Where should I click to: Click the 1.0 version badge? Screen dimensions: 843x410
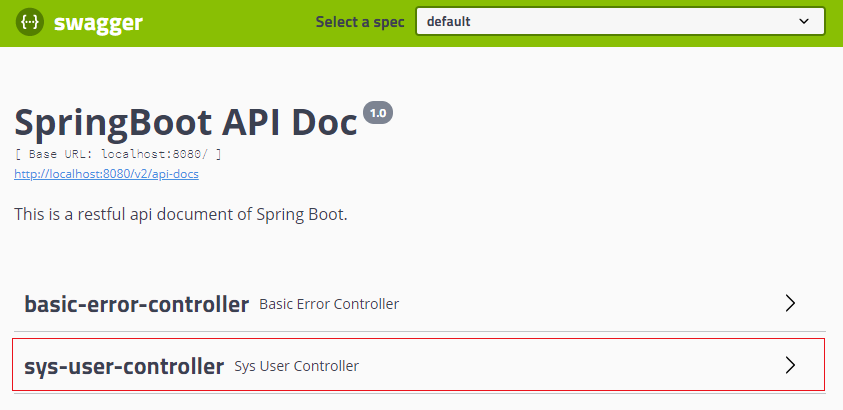click(x=378, y=113)
